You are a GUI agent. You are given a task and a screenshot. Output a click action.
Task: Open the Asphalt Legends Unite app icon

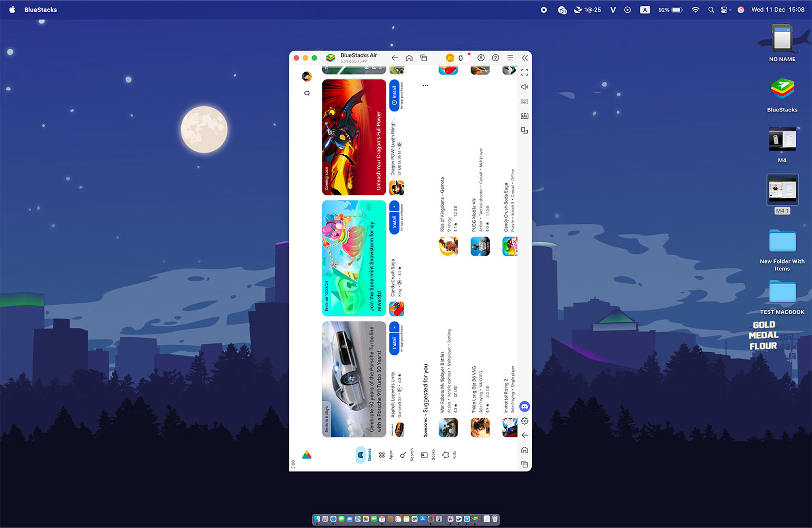[397, 430]
